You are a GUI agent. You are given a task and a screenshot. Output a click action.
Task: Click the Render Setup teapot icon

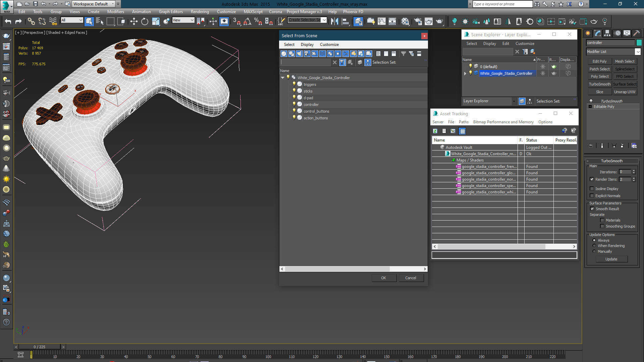click(x=418, y=21)
